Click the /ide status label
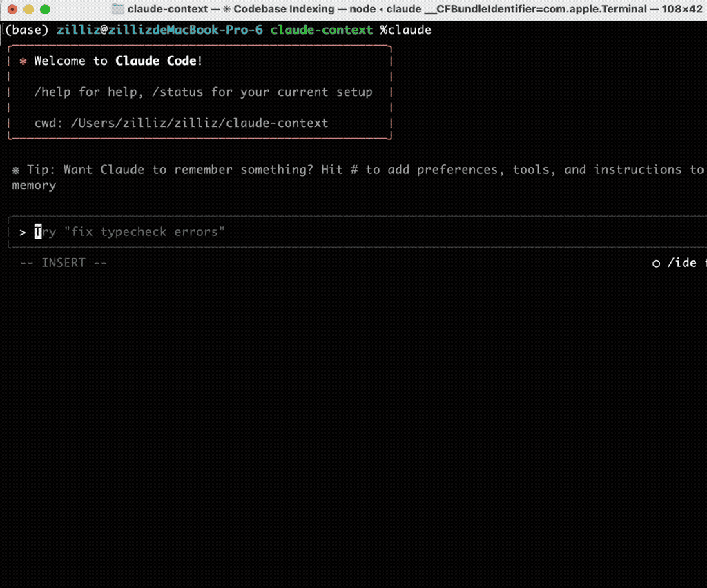This screenshot has height=588, width=707. point(685,263)
